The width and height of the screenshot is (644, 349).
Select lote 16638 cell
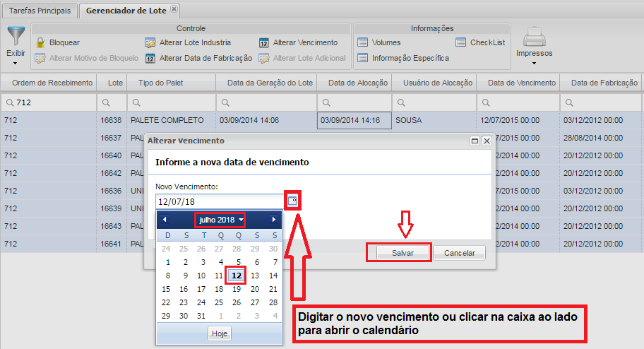112,120
